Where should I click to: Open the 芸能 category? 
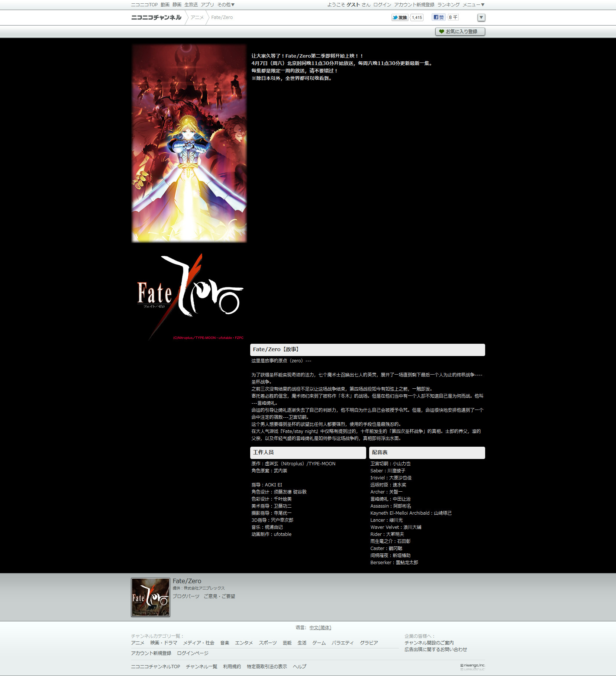tap(287, 643)
